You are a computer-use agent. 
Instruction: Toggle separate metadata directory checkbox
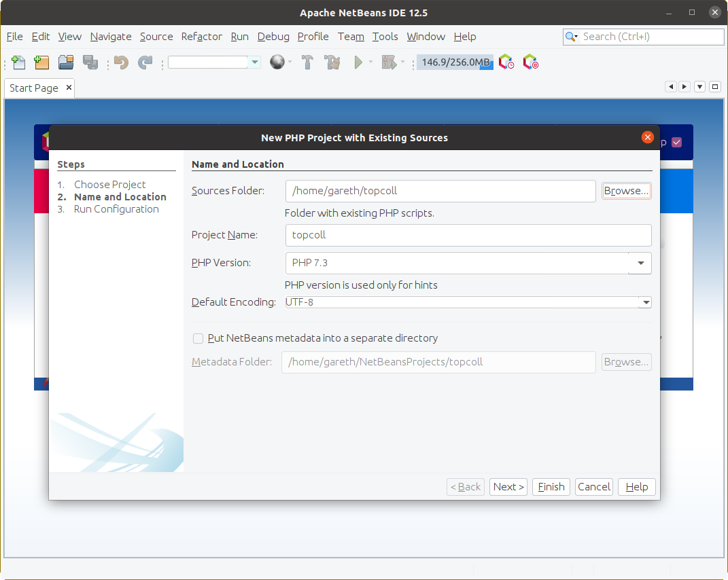point(198,338)
